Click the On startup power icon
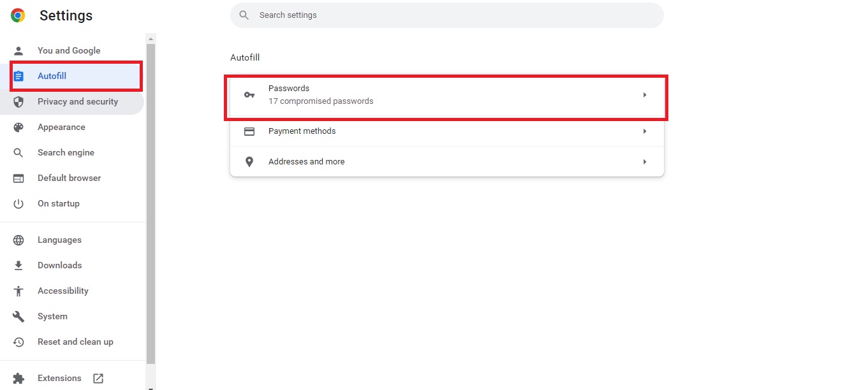 18,203
